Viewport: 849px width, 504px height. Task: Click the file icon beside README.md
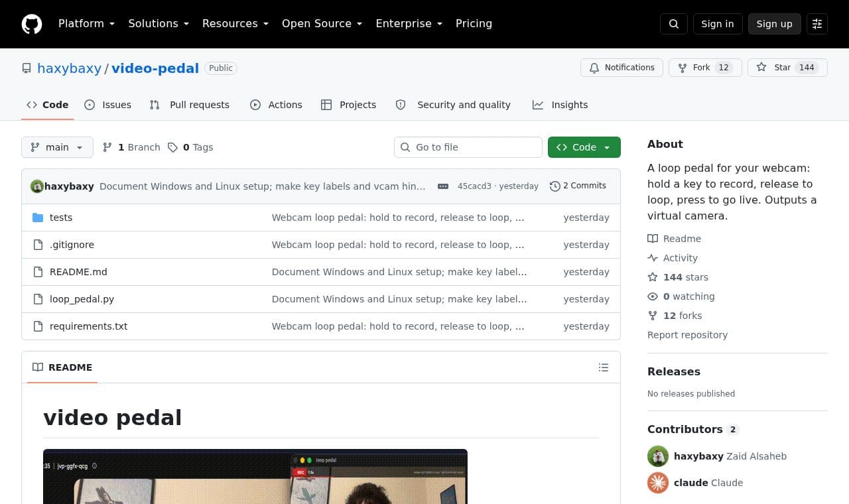point(38,272)
